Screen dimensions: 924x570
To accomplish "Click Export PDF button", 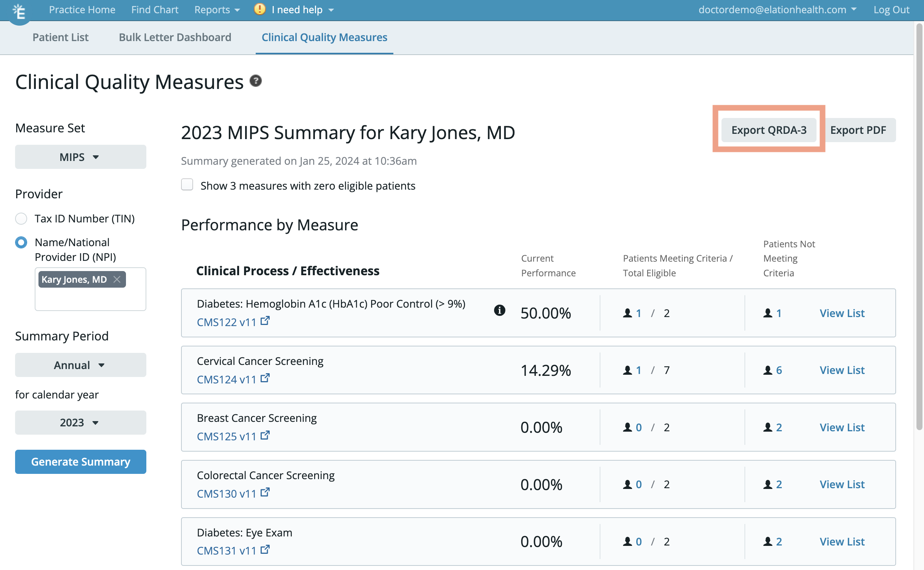I will 858,130.
